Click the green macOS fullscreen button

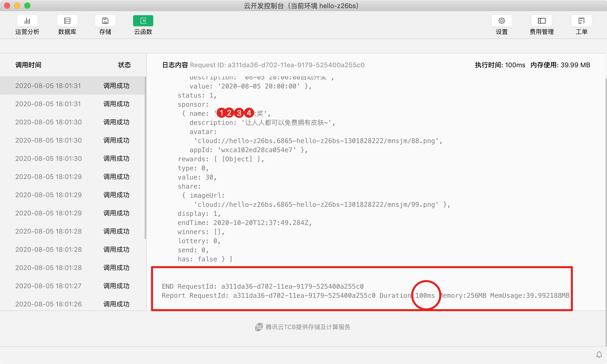pyautogui.click(x=27, y=6)
